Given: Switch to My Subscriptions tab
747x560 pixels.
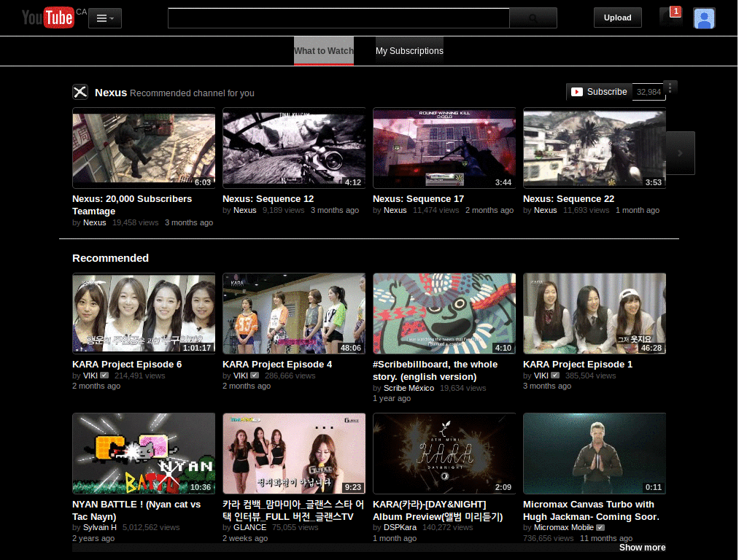Looking at the screenshot, I should 409,51.
